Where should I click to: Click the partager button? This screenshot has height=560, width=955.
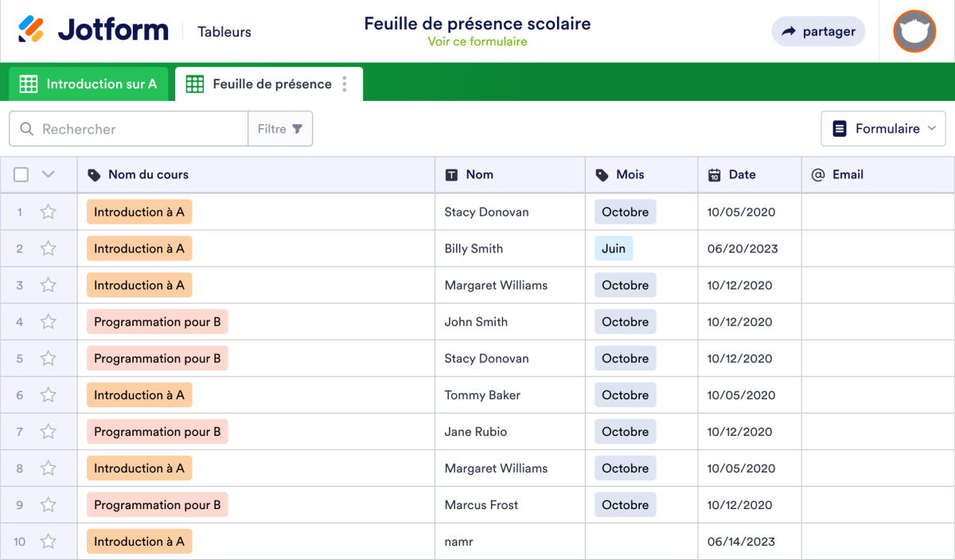(x=818, y=32)
